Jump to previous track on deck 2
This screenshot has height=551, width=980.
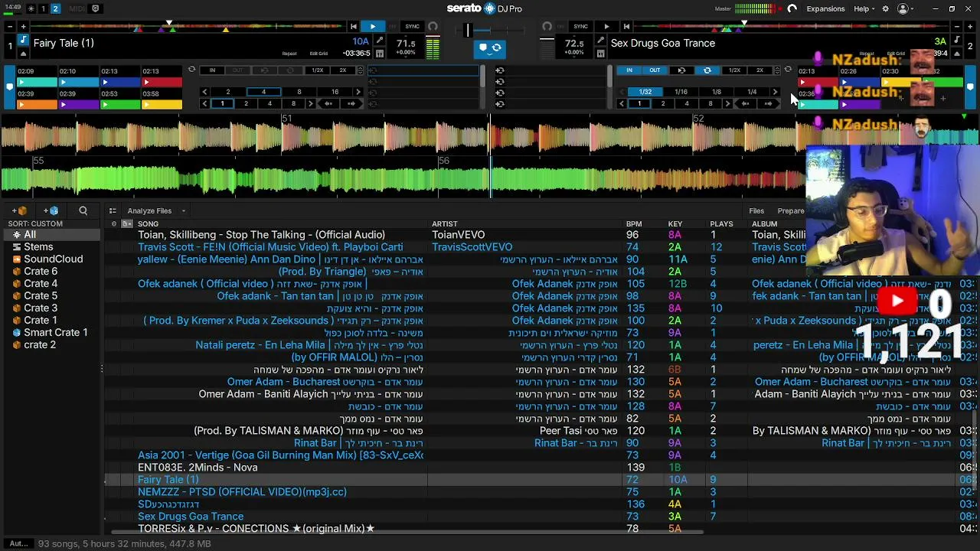coord(626,27)
